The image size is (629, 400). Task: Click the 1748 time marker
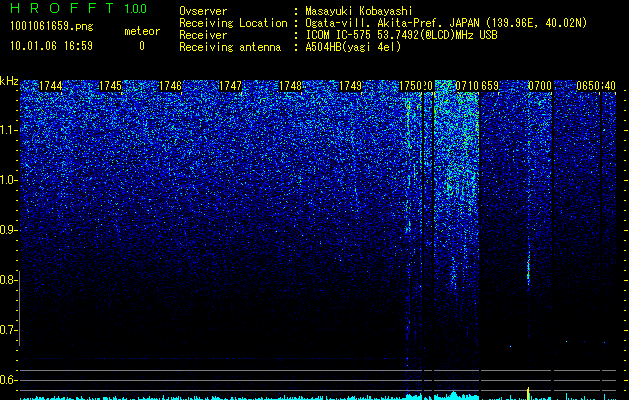(x=290, y=86)
